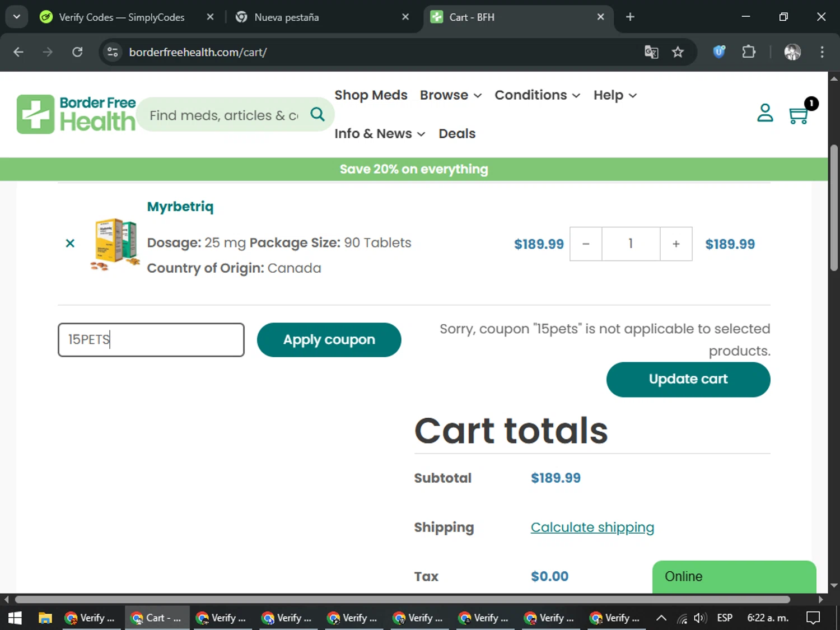This screenshot has width=840, height=630.
Task: Go forward with the browser arrow
Action: pos(48,52)
